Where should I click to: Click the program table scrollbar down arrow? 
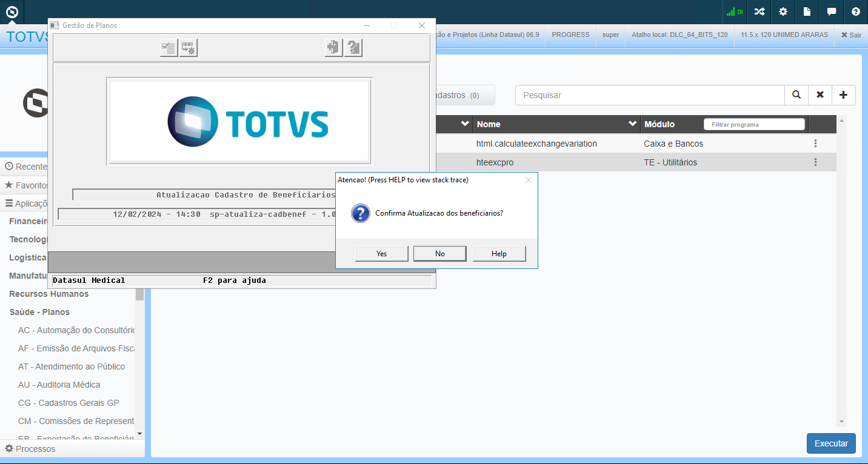[x=841, y=422]
